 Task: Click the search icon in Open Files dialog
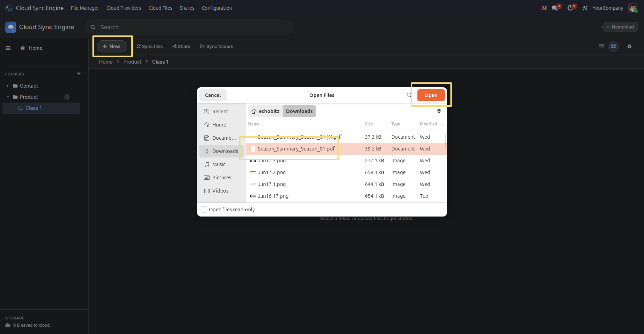(409, 95)
